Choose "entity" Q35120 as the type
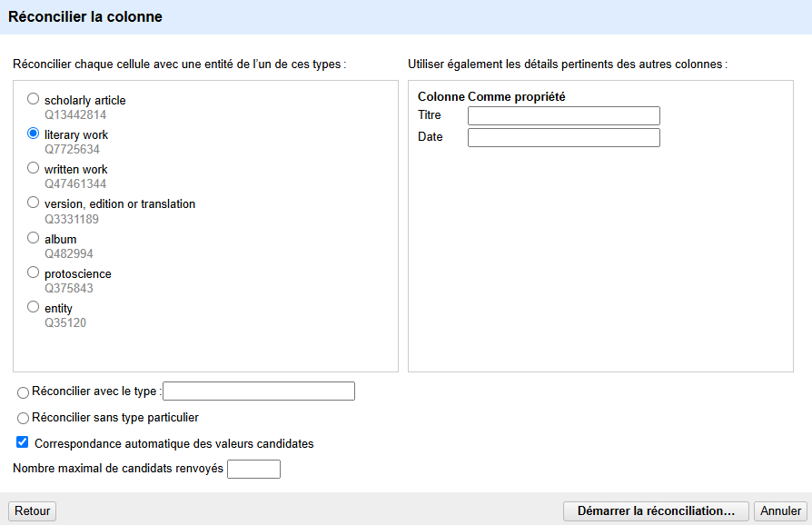Viewport: 812px width, 525px height. tap(34, 306)
